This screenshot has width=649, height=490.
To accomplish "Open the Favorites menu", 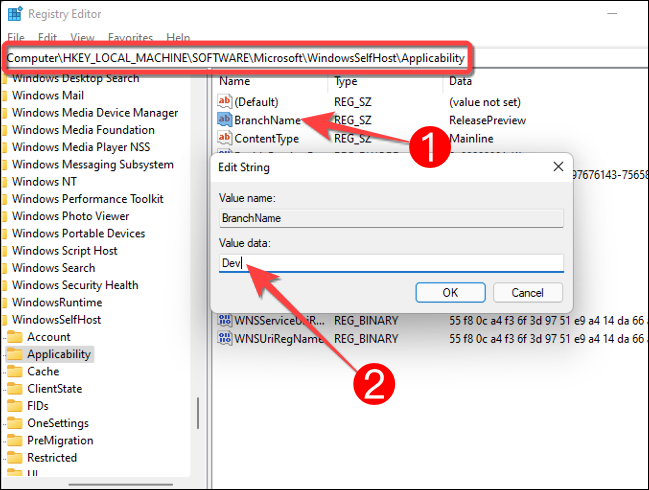I will click(132, 37).
